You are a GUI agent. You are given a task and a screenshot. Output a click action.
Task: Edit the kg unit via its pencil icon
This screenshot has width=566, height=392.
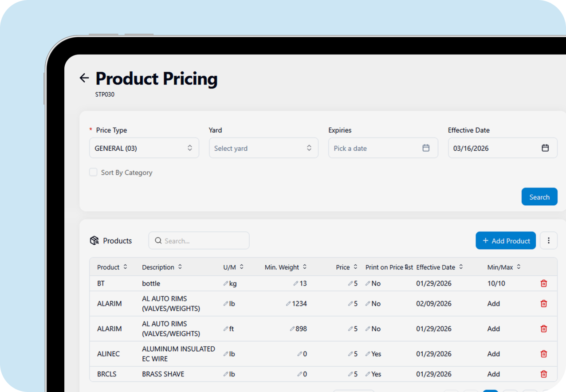coord(226,283)
